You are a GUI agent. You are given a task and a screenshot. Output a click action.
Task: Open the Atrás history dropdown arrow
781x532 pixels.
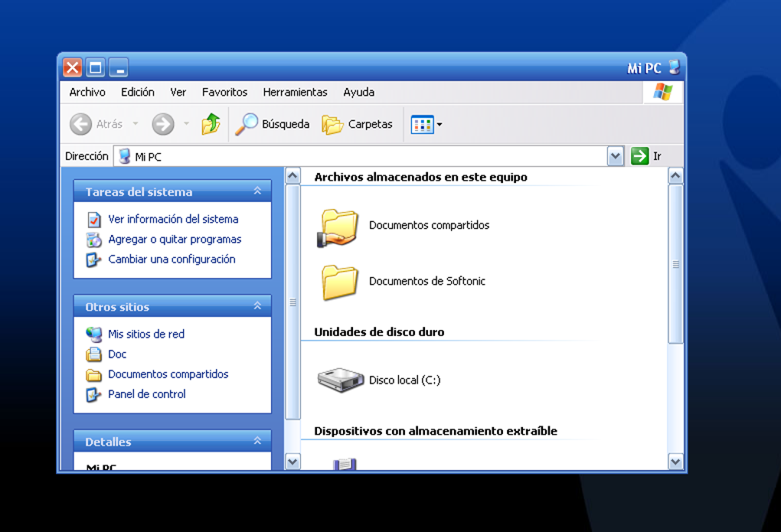[136, 123]
